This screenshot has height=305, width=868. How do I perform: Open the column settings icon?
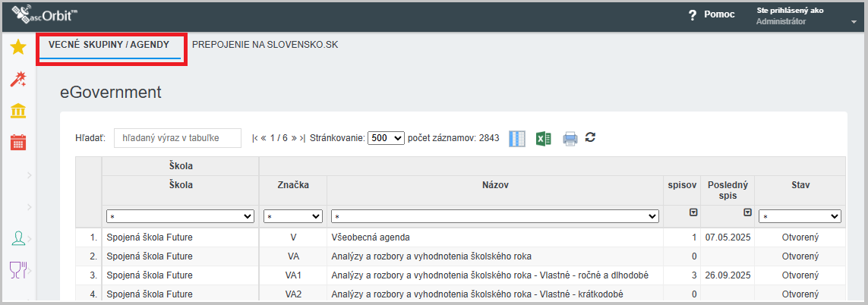click(517, 138)
